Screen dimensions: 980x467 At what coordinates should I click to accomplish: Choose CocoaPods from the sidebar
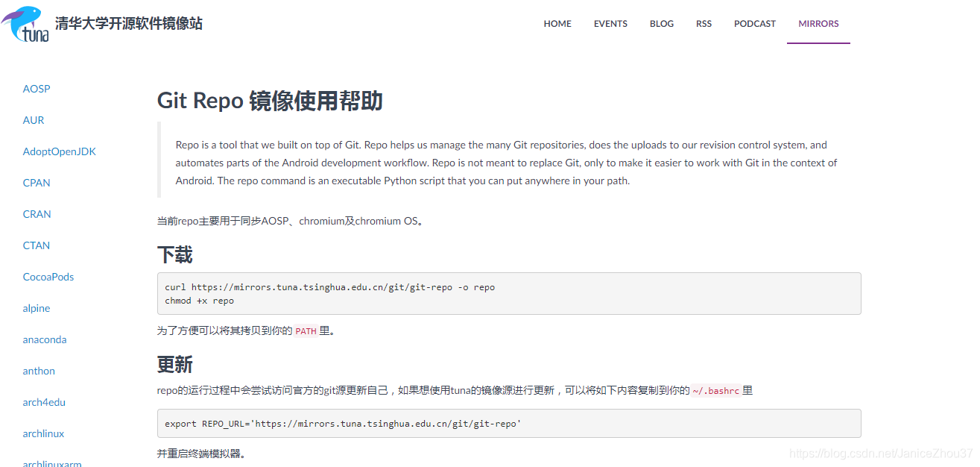(48, 277)
